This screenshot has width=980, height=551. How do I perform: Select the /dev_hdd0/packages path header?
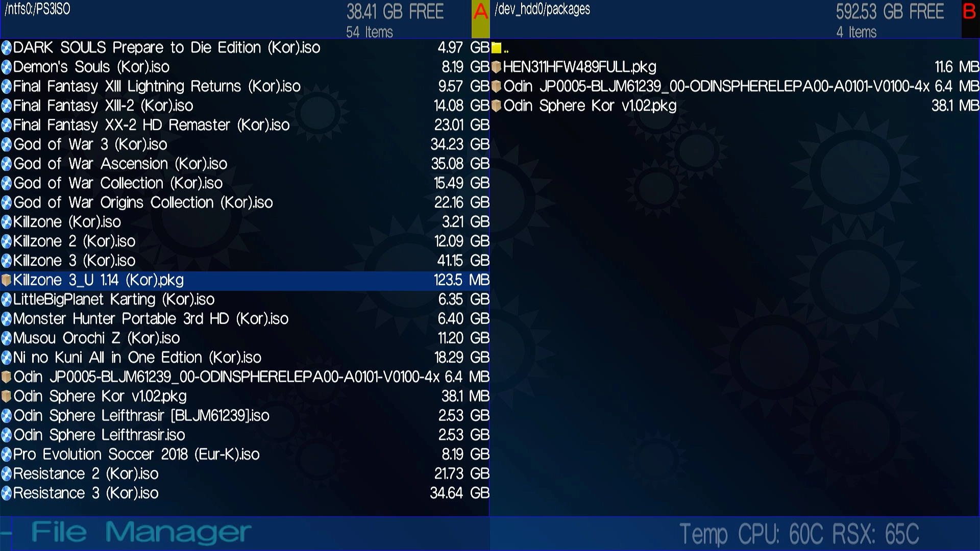tap(542, 9)
